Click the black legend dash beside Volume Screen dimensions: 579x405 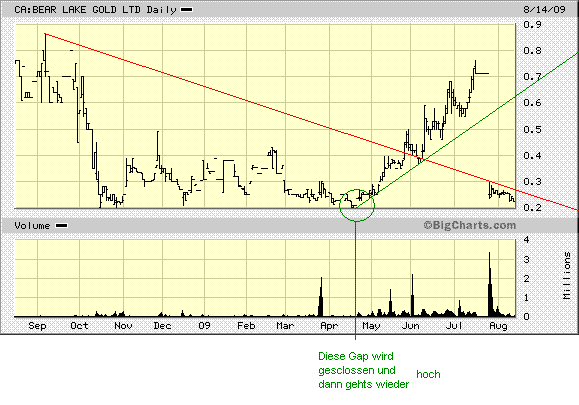pos(61,226)
